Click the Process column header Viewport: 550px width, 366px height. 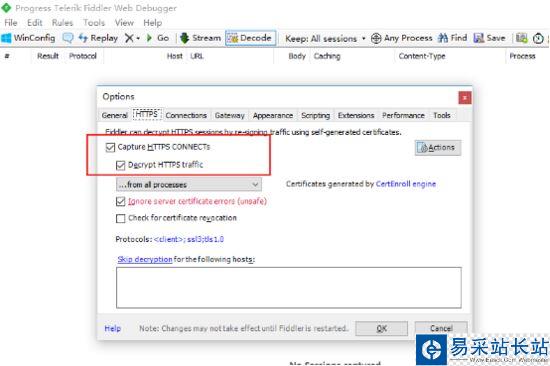(522, 56)
